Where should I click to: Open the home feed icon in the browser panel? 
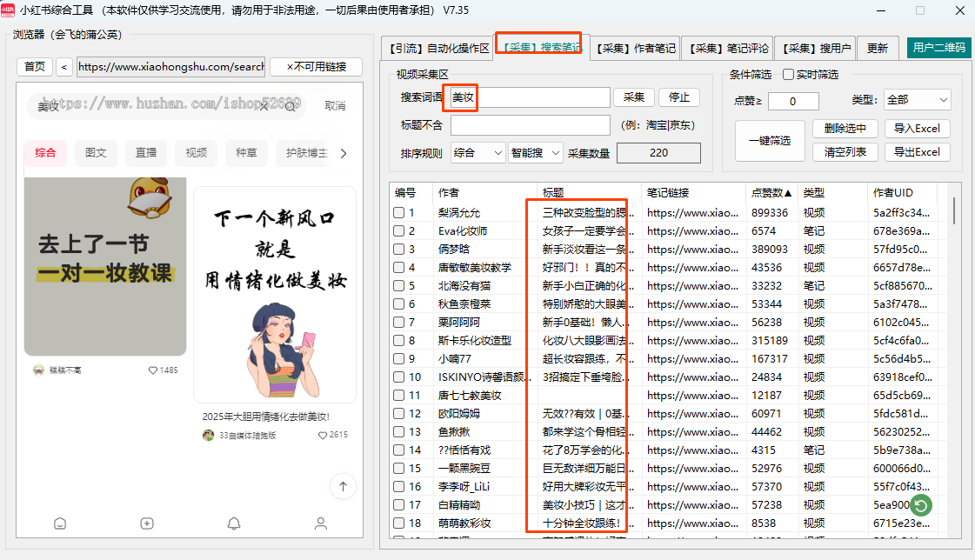(59, 523)
